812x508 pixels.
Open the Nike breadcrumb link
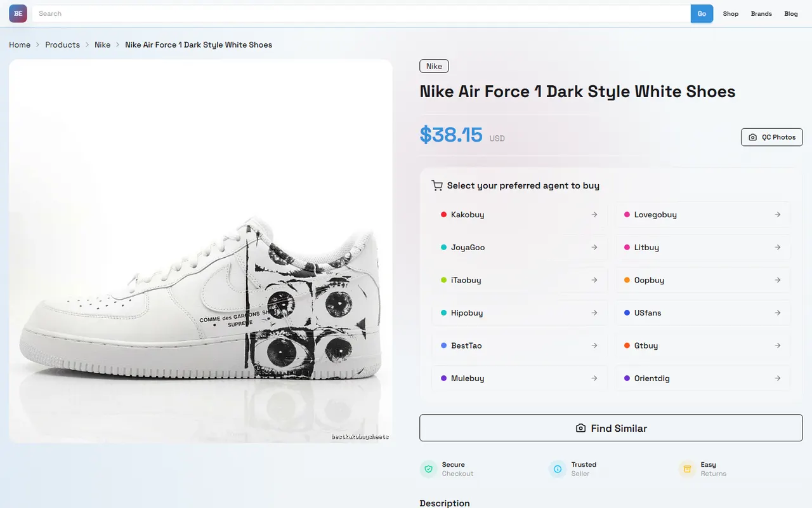pyautogui.click(x=103, y=44)
